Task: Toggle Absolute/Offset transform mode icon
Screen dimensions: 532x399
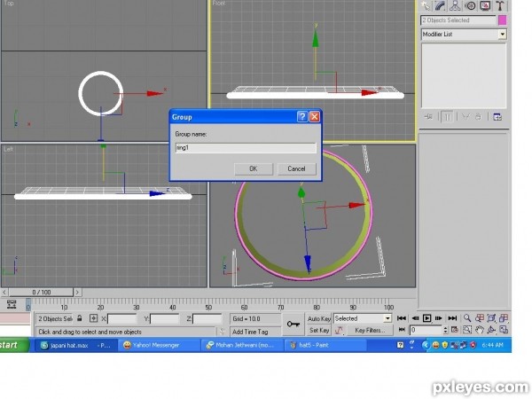Action: 93,318
